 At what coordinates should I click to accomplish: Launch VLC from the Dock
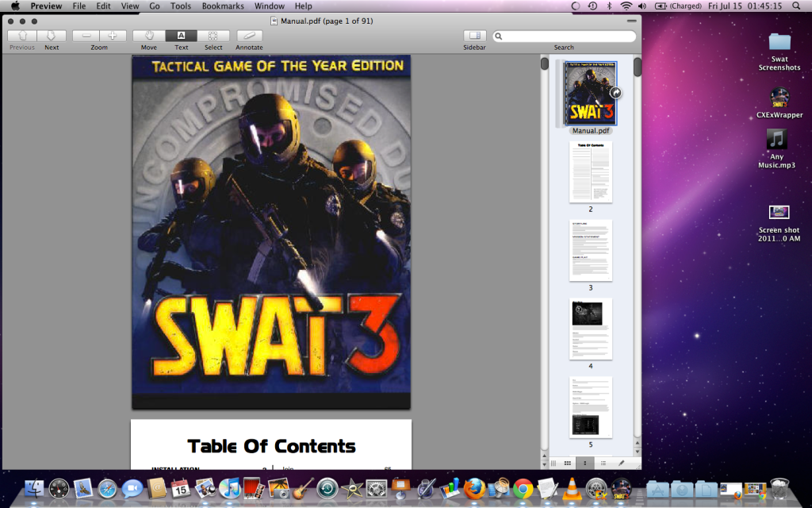coord(572,488)
